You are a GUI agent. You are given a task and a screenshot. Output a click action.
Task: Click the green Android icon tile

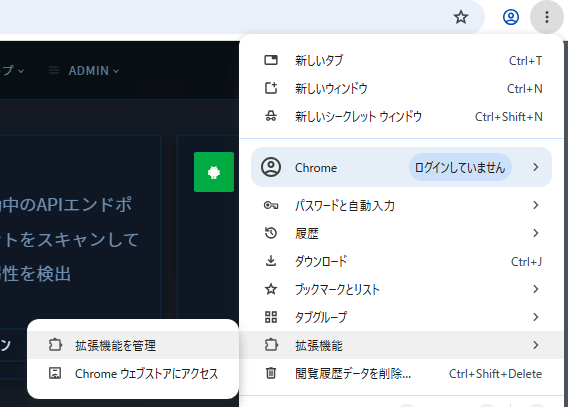click(x=214, y=172)
